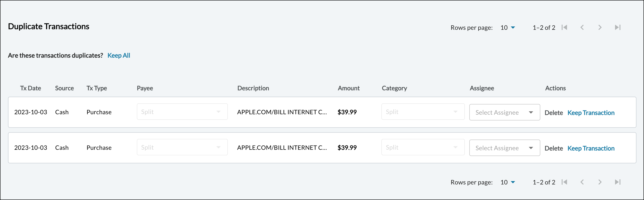Open top Rows per page dropdown
This screenshot has width=644, height=200.
tap(508, 28)
